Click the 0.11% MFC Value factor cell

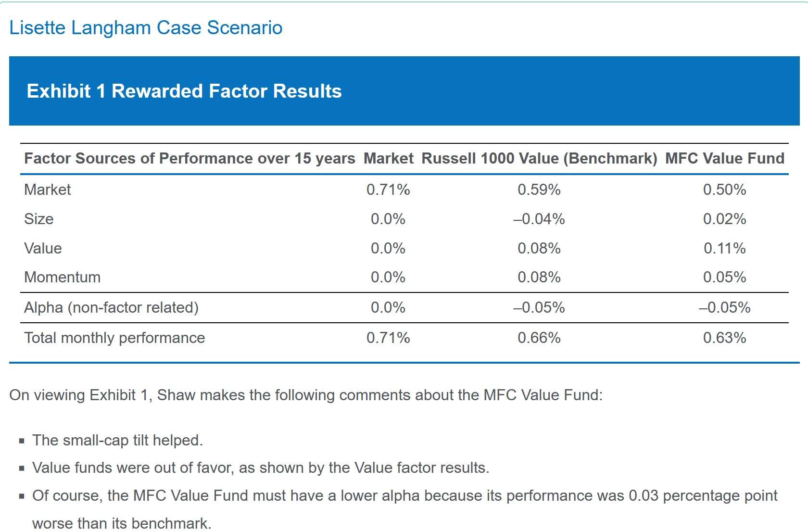pos(724,248)
